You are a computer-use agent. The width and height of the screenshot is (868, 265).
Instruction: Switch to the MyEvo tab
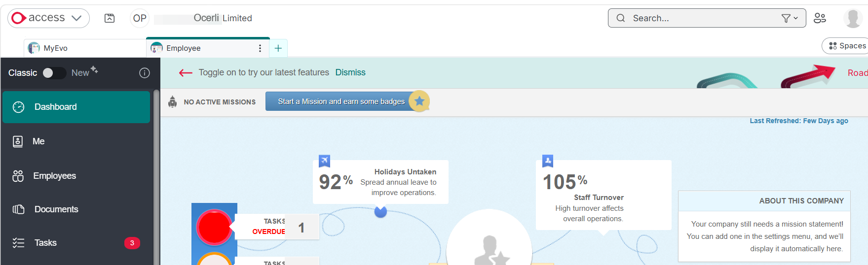click(x=84, y=48)
